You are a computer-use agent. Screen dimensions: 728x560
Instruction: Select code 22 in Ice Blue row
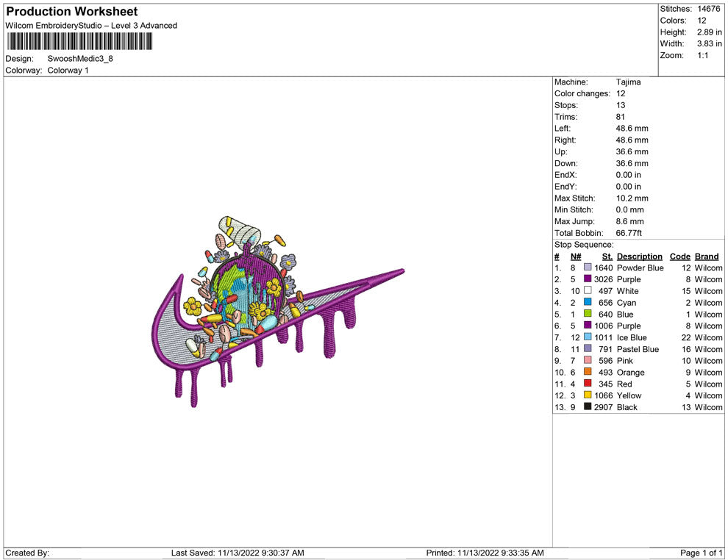(686, 337)
